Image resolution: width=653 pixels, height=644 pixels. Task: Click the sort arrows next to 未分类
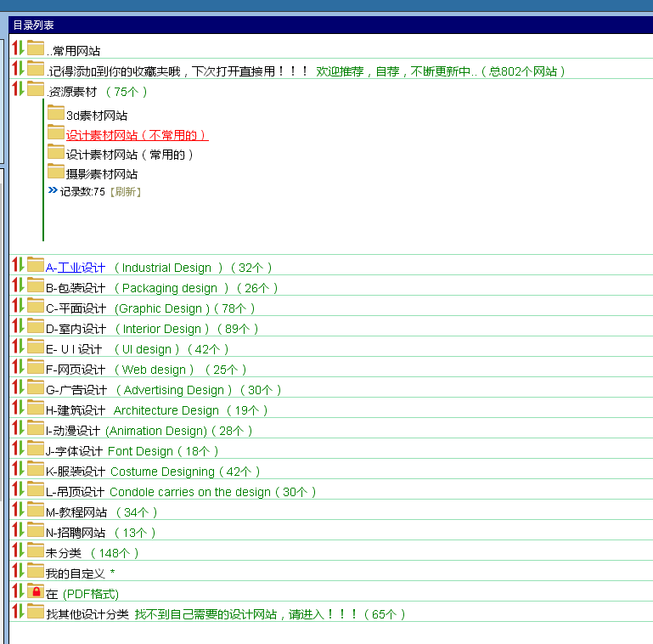tap(18, 550)
